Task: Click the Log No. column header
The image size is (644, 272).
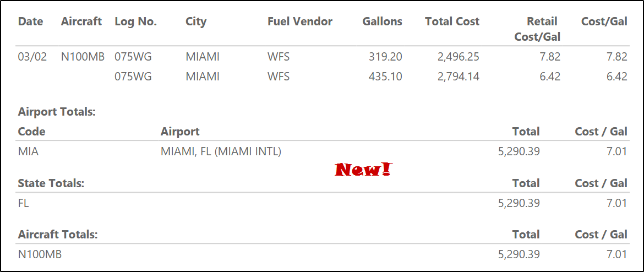Action: 135,21
